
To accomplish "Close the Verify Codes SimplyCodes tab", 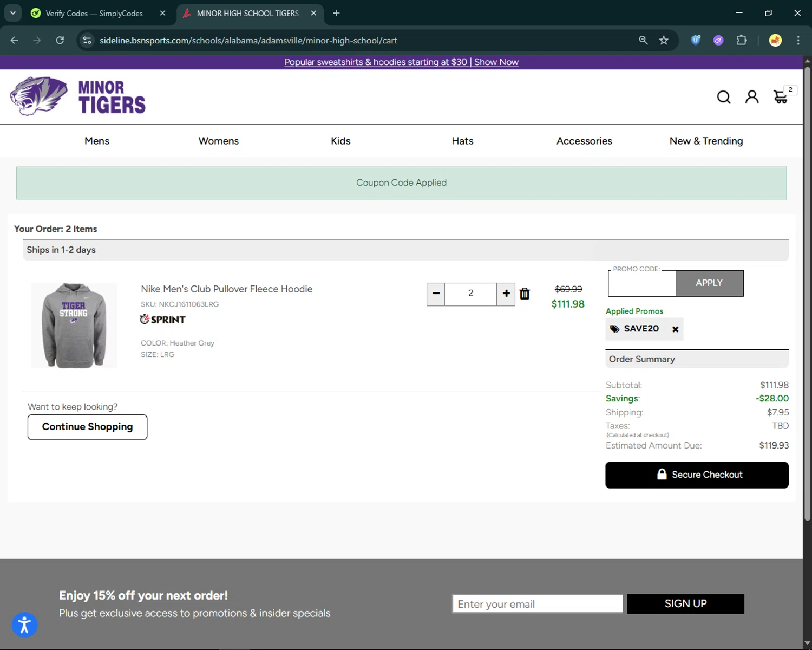I will tap(162, 13).
